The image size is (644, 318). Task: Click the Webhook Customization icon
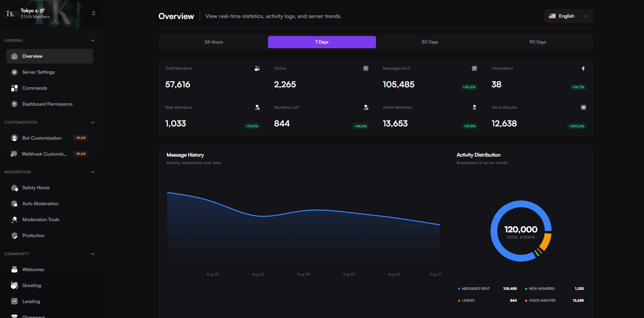pos(14,154)
